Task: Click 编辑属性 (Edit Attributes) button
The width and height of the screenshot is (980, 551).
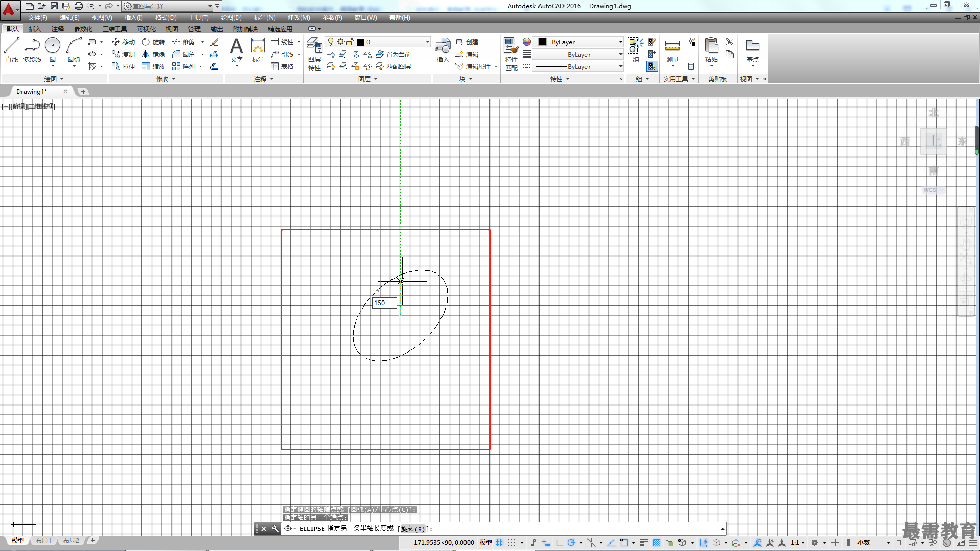Action: [x=473, y=66]
